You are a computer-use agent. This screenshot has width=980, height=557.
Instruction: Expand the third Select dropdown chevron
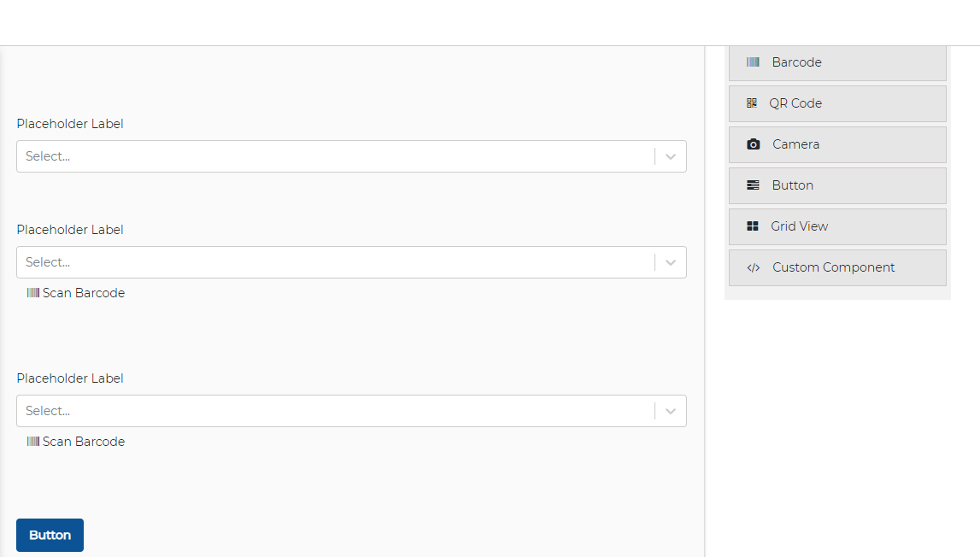tap(671, 411)
